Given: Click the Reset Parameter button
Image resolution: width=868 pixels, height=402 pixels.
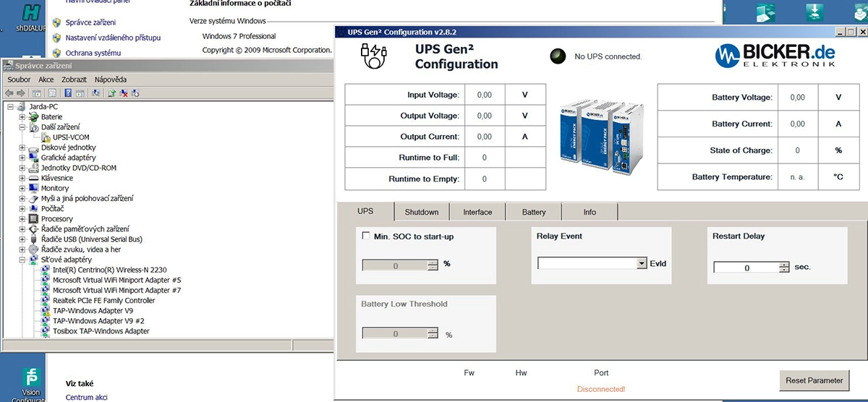Looking at the screenshot, I should pyautogui.click(x=814, y=380).
